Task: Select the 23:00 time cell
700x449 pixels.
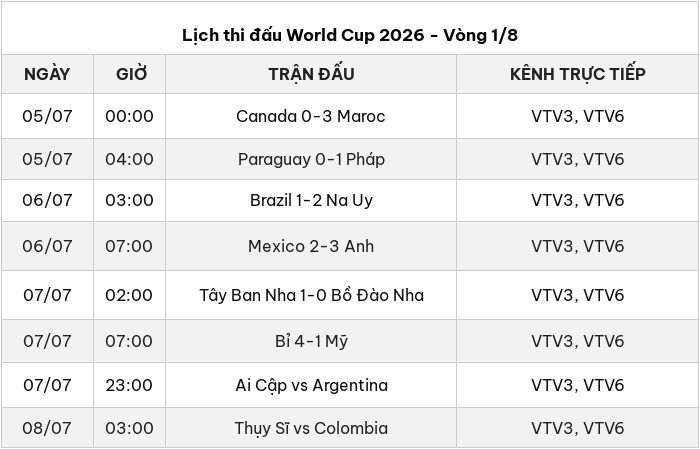Action: tap(129, 385)
